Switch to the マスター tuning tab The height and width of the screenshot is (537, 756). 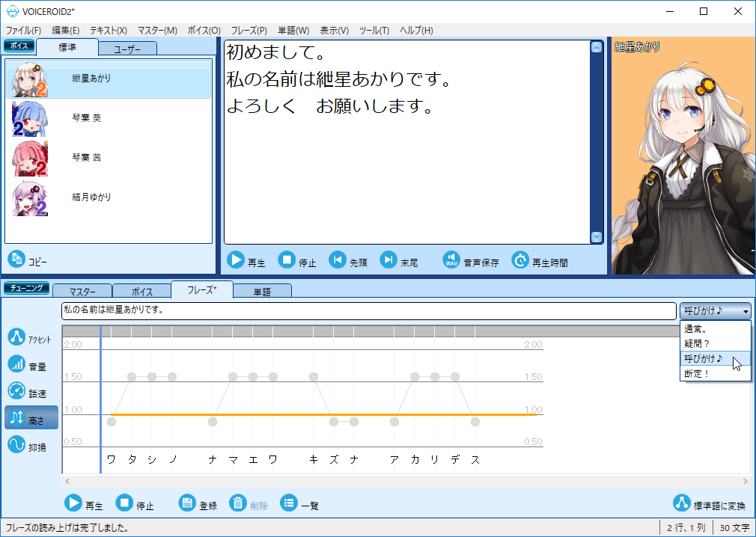point(82,292)
